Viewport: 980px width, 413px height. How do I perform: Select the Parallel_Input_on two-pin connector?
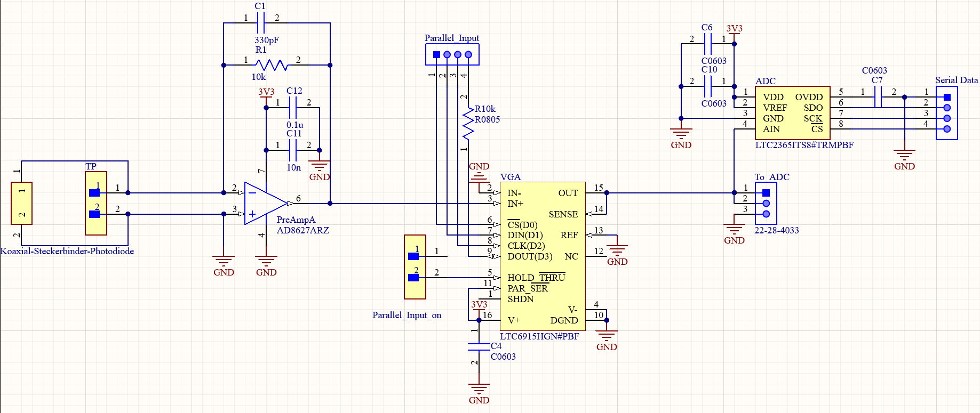tap(415, 267)
